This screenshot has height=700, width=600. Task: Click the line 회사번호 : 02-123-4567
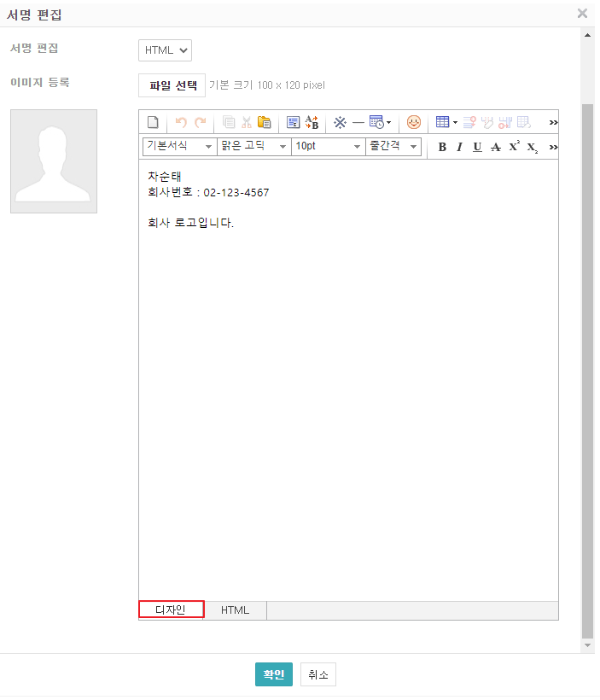point(208,192)
